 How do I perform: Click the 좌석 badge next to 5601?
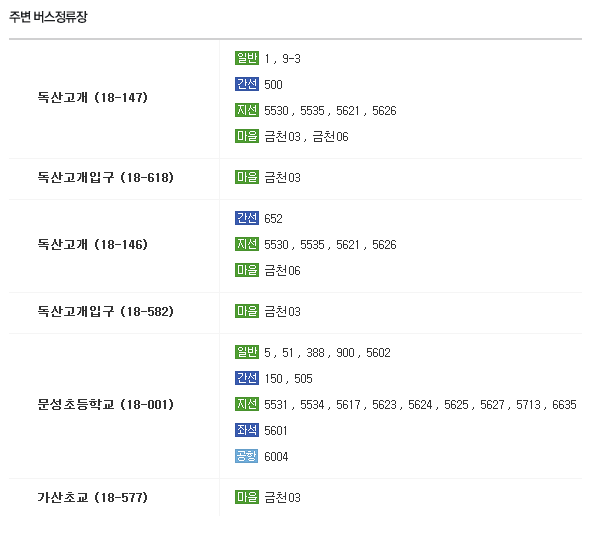(247, 430)
